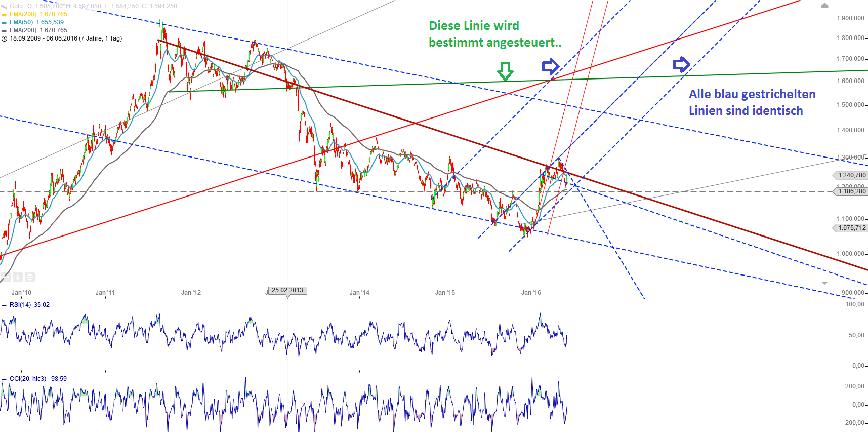The height and width of the screenshot is (432, 868).
Task: Click the "Jan '16" time axis label
Action: coord(531,293)
